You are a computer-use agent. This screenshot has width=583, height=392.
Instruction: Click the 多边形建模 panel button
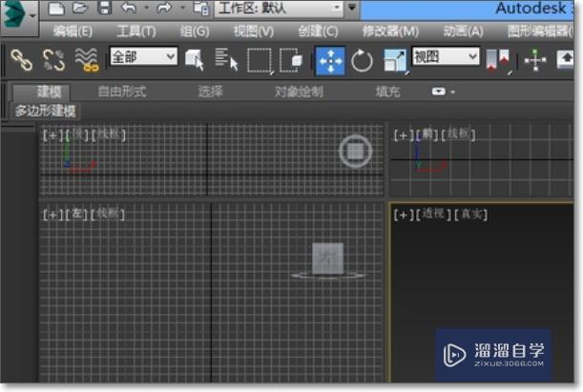pos(45,111)
